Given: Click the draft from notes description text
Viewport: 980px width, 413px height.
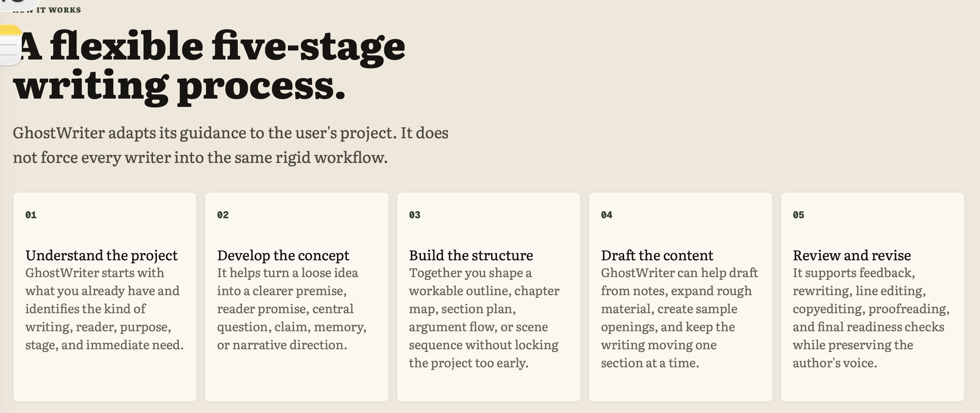Looking at the screenshot, I should pyautogui.click(x=679, y=318).
